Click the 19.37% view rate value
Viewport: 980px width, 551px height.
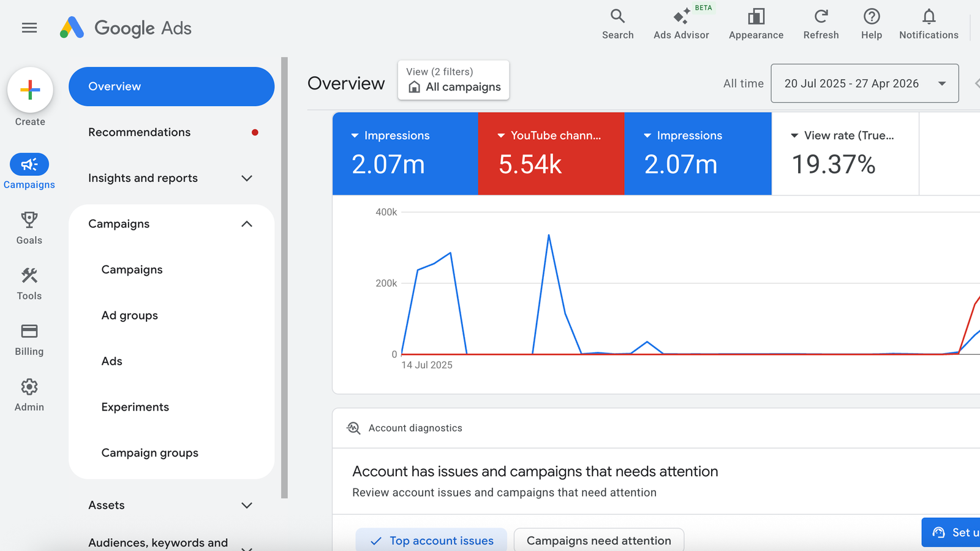click(x=834, y=164)
